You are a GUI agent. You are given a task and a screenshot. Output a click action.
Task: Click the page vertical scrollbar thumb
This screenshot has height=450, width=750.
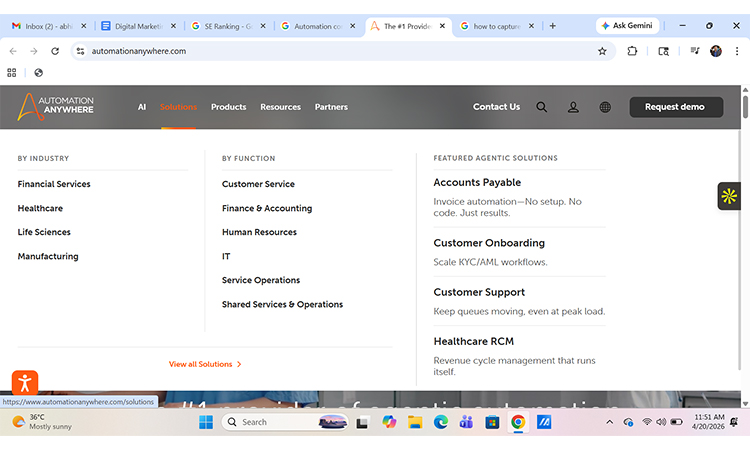(x=745, y=106)
